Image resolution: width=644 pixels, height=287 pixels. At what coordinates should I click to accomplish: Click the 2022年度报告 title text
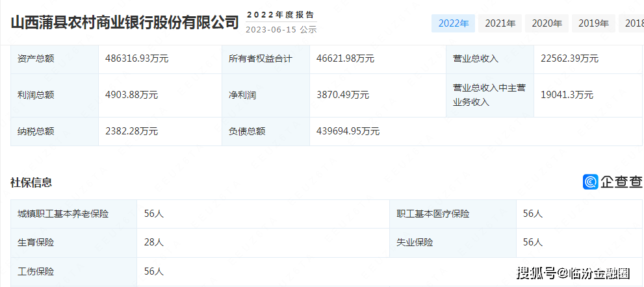(x=280, y=14)
